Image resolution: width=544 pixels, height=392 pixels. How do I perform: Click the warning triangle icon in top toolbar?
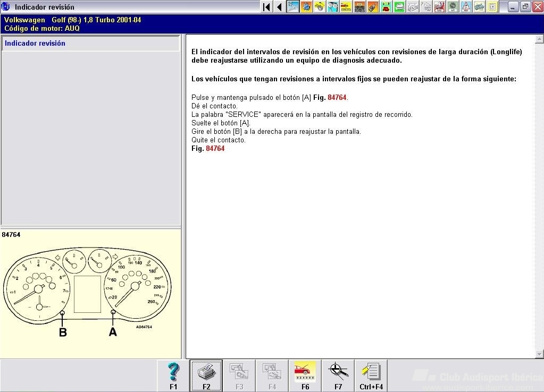pyautogui.click(x=466, y=7)
